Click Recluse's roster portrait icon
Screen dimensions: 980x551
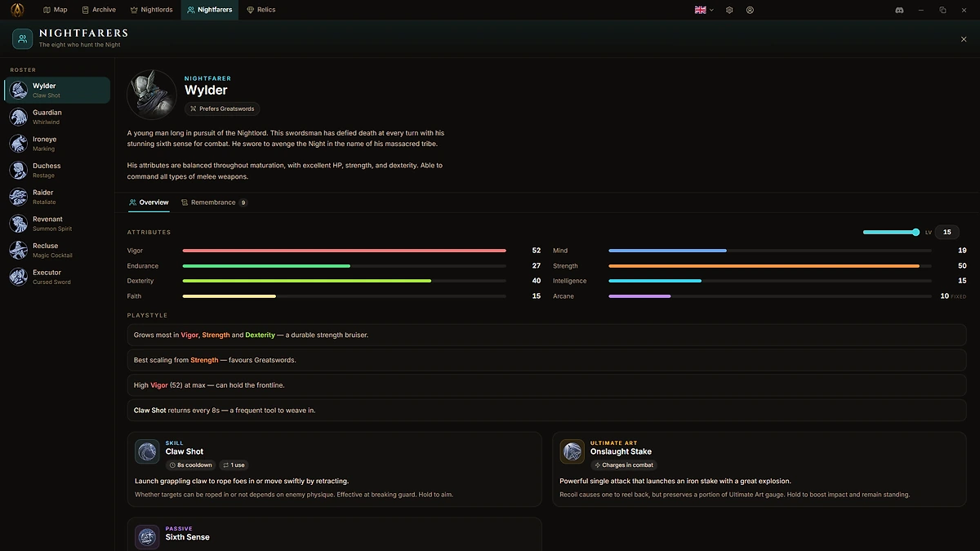pyautogui.click(x=18, y=250)
